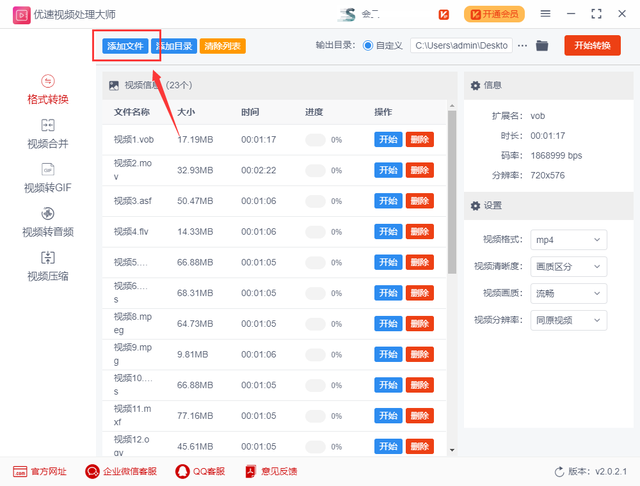Click the 添加文件 add file button
The width and height of the screenshot is (640, 486).
click(125, 46)
